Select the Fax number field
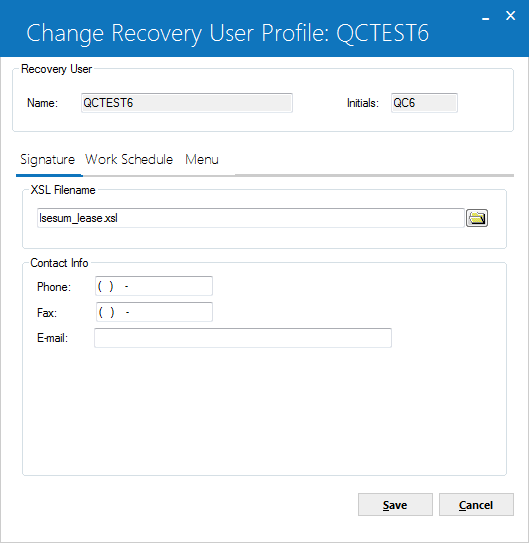This screenshot has height=543, width=529. 154,312
